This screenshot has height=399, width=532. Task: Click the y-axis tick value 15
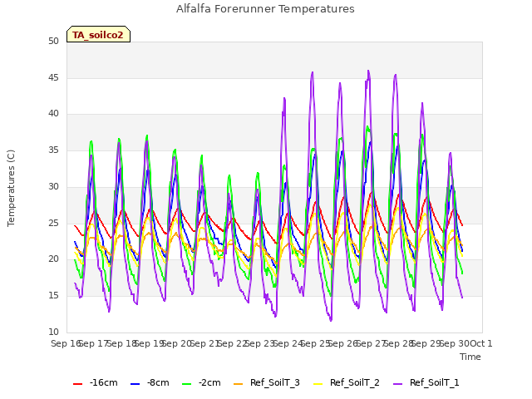(x=53, y=296)
